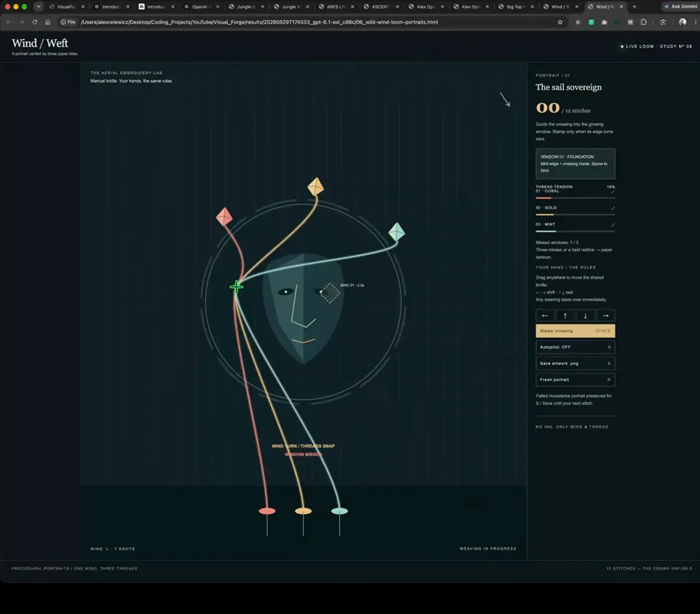Image resolution: width=700 pixels, height=614 pixels.
Task: Click the down arrow reel button
Action: 586,316
